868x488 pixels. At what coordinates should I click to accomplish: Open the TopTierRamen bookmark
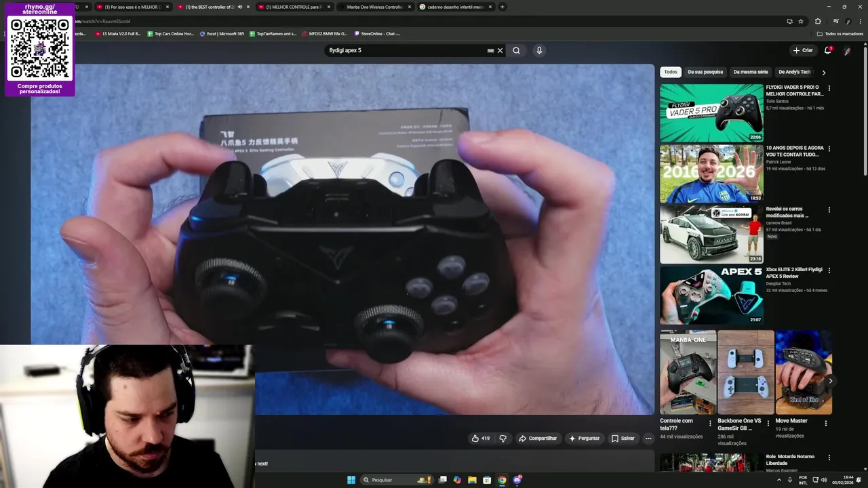tap(273, 33)
